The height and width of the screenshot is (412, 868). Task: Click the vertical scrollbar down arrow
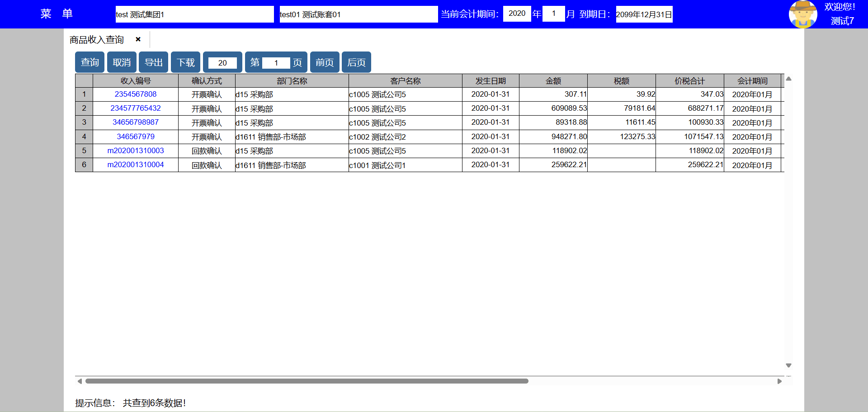(788, 365)
